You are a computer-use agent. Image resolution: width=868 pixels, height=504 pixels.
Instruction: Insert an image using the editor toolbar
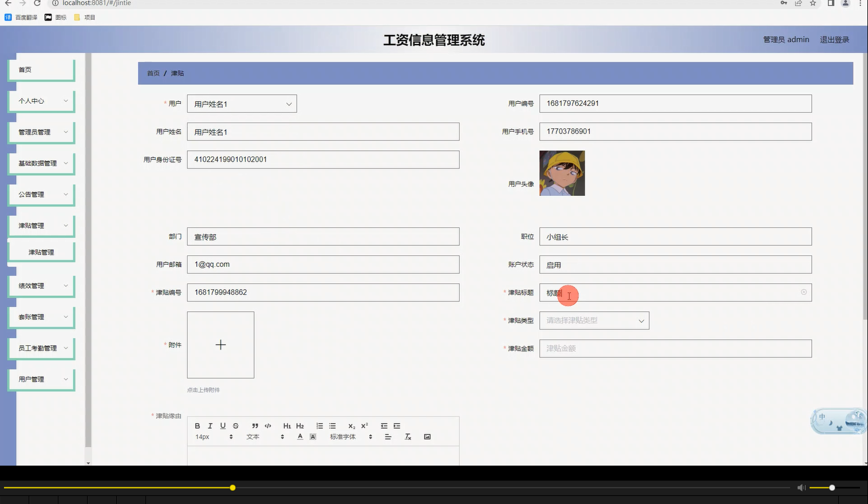tap(428, 436)
